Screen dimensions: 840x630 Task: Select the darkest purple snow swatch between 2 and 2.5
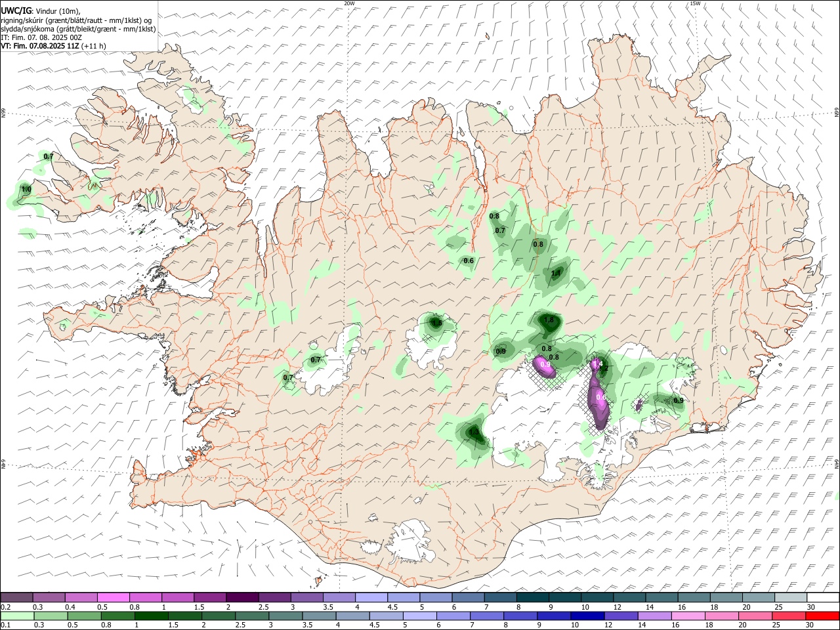[242, 597]
